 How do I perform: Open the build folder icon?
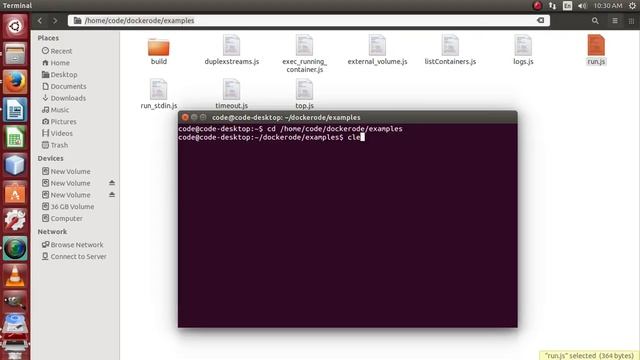[158, 47]
